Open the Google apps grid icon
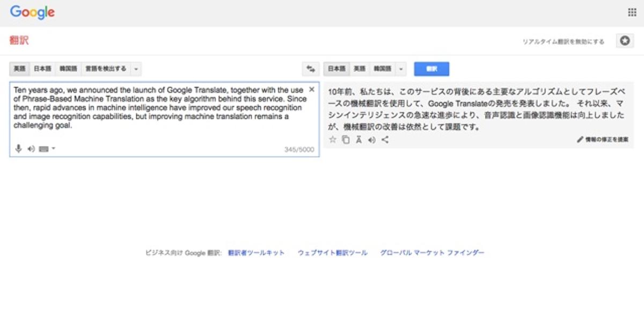The height and width of the screenshot is (335, 644). tap(632, 12)
